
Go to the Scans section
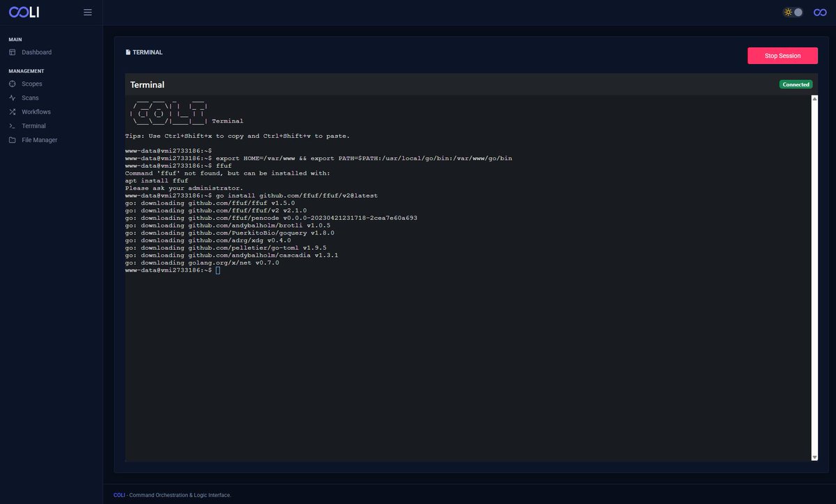click(30, 98)
